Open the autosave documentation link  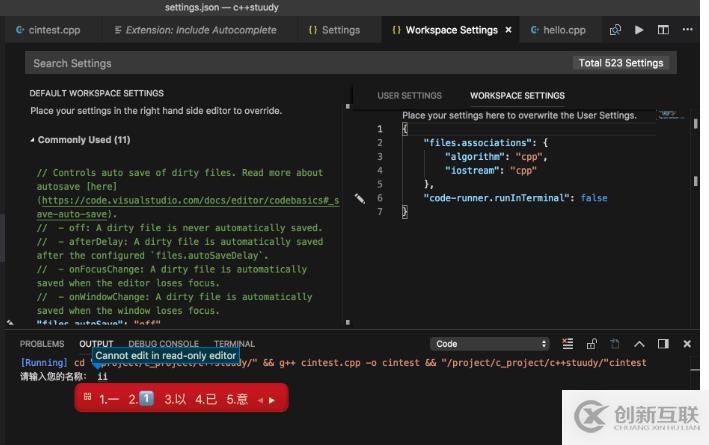[x=187, y=200]
